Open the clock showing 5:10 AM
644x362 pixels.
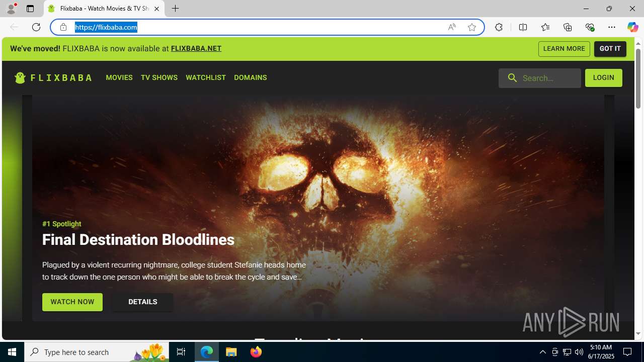pos(601,352)
